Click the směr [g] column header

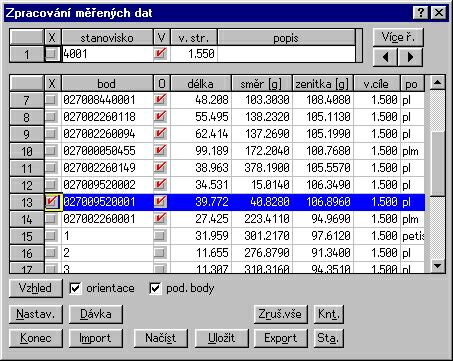point(262,84)
